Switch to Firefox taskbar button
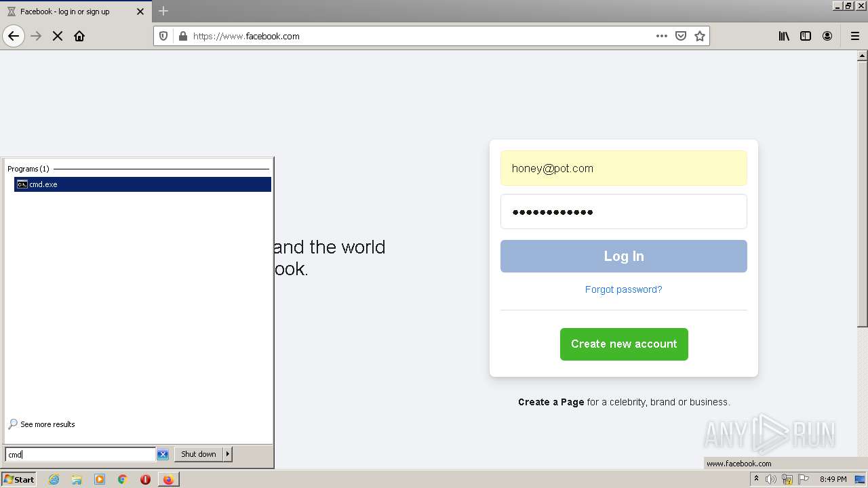 [168, 479]
